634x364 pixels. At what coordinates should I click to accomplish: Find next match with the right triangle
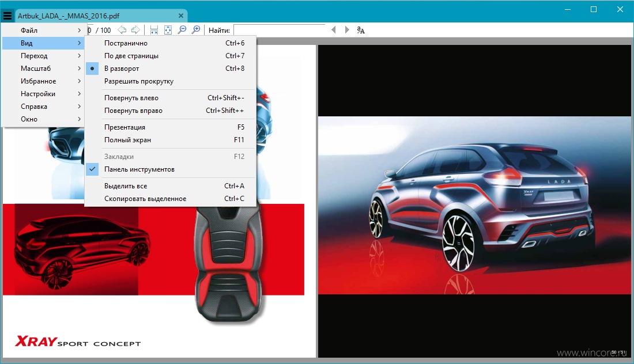[x=347, y=30]
